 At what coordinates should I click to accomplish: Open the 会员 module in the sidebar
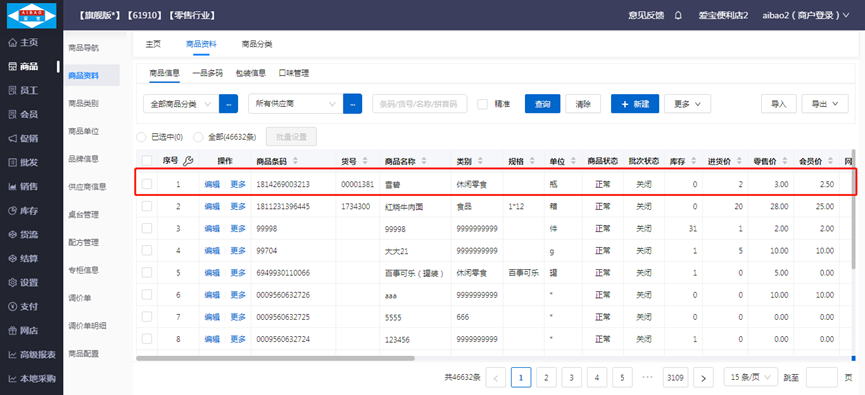23,115
